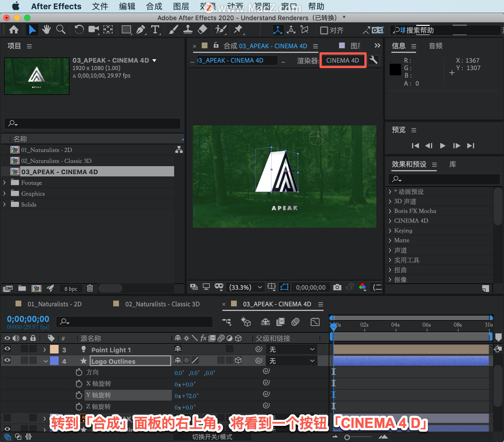Switch to 02_Naturalists - Classic 3D timeline tab
Viewport: 504px width, 442px height.
click(x=162, y=304)
